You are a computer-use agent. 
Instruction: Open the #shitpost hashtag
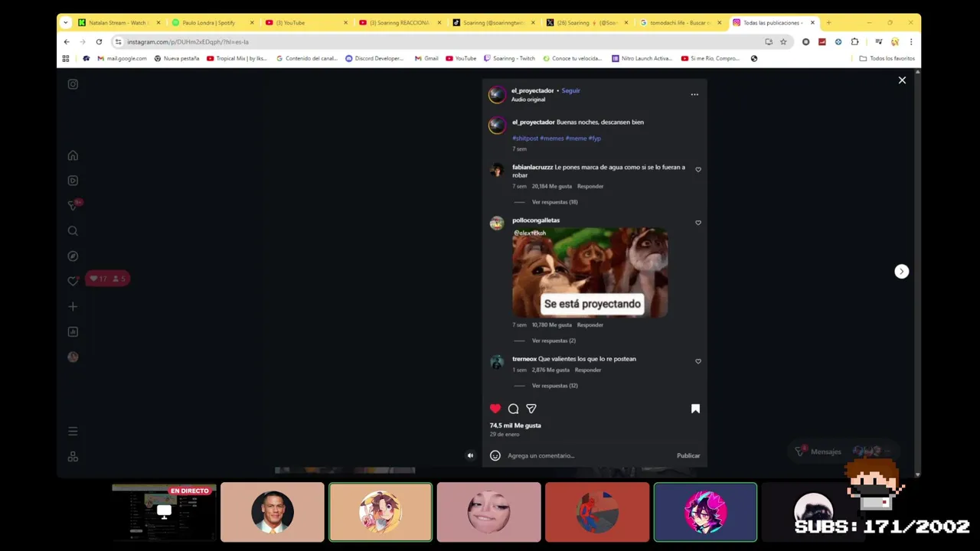(525, 139)
